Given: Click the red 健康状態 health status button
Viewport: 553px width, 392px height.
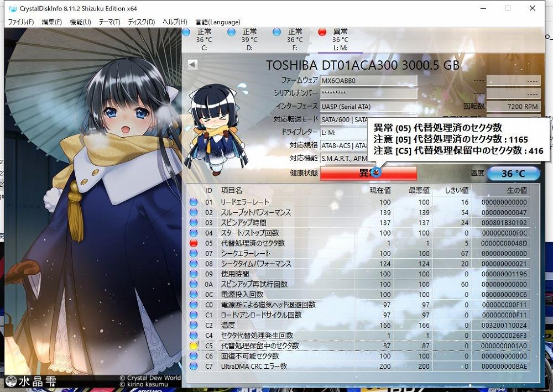Looking at the screenshot, I should coord(368,173).
